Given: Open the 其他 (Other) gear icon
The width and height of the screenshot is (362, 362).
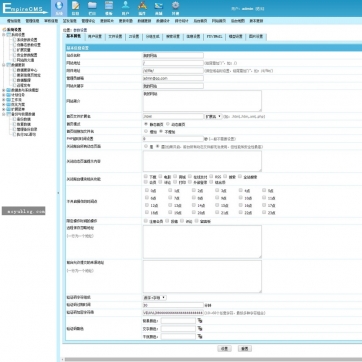Looking at the screenshot, I should 175,8.
